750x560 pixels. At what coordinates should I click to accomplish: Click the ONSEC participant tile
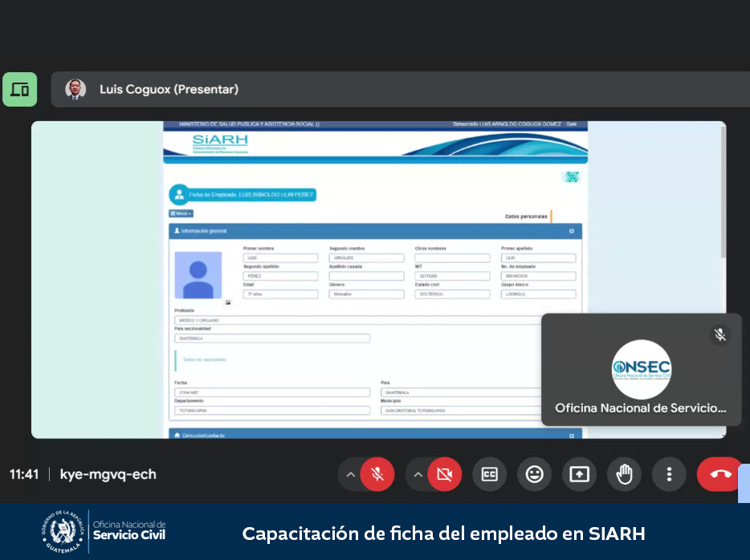pos(641,369)
